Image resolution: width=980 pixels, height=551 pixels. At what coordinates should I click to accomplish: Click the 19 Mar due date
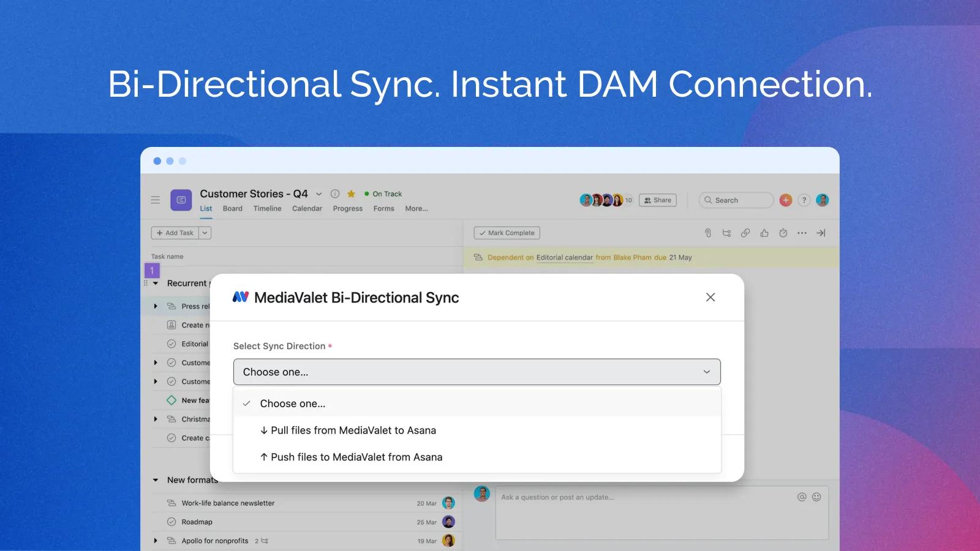tap(427, 541)
